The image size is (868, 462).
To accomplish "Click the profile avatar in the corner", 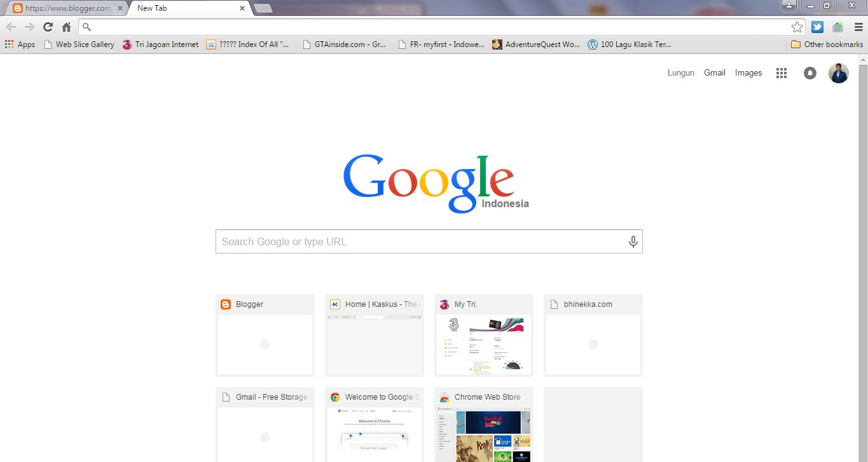I will click(838, 72).
